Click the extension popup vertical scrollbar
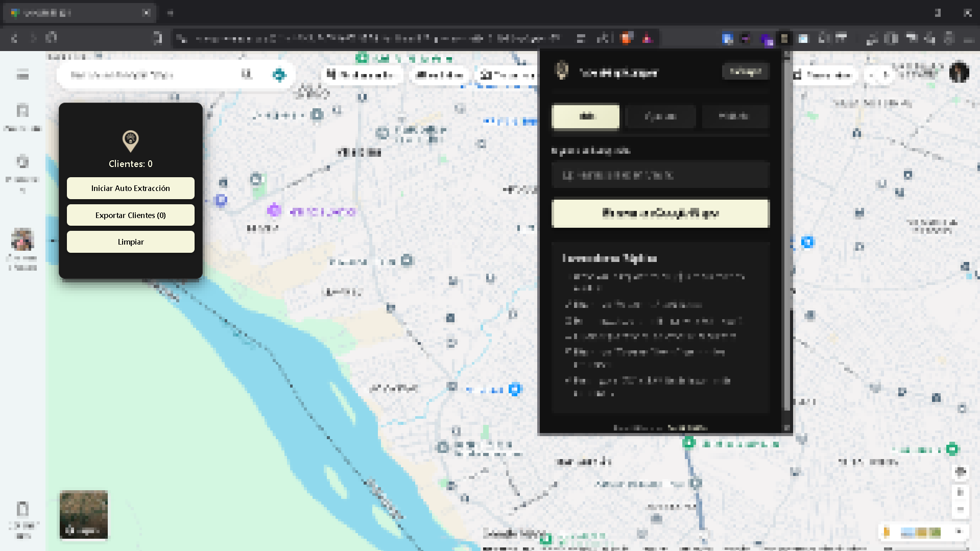This screenshot has width=980, height=551. click(787, 357)
